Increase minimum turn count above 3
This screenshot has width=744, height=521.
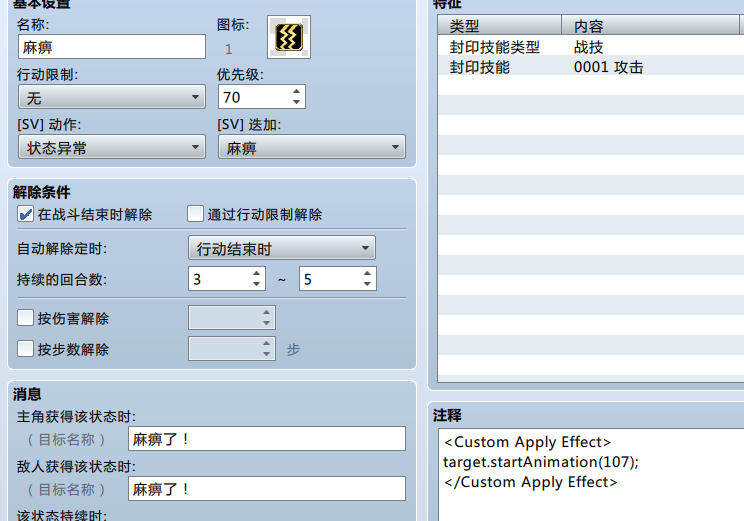(x=257, y=273)
